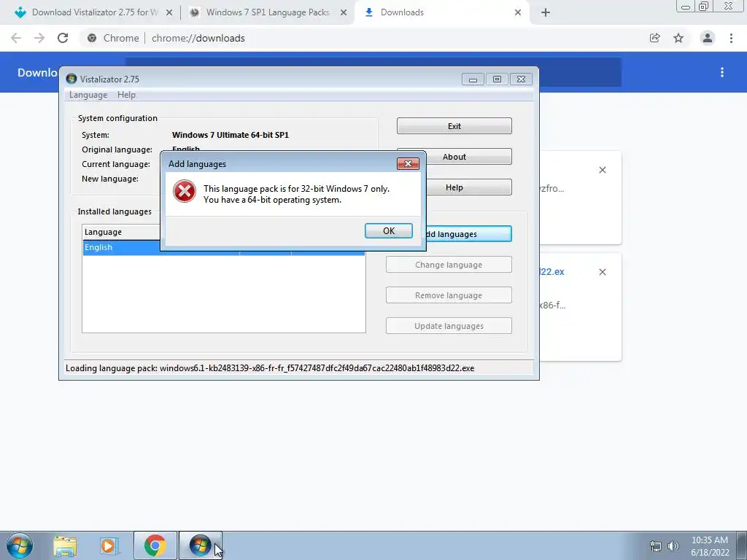Click the network tray icon
This screenshot has width=747, height=560.
click(x=656, y=546)
